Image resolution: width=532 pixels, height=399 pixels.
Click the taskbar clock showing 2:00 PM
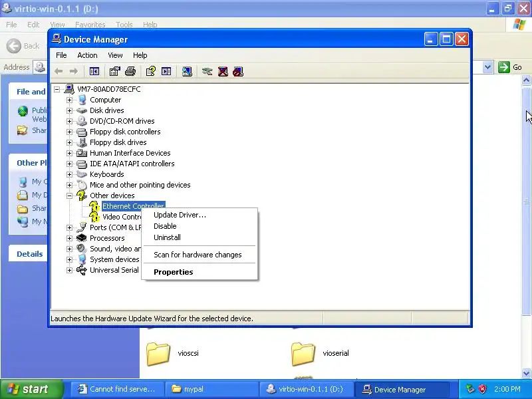pyautogui.click(x=507, y=389)
